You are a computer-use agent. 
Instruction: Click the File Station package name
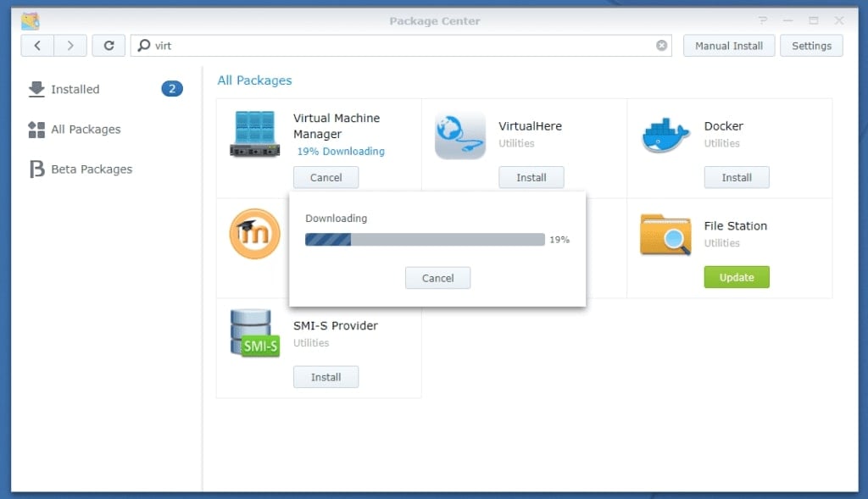735,225
